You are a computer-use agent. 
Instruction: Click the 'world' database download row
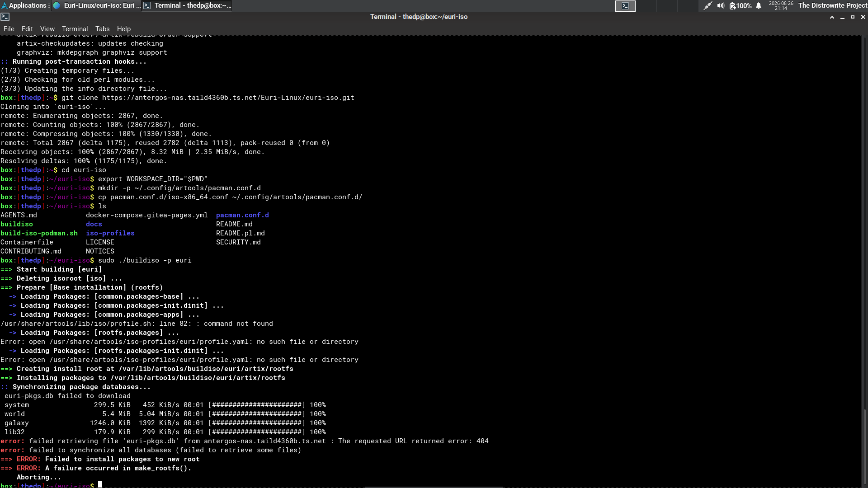(165, 414)
